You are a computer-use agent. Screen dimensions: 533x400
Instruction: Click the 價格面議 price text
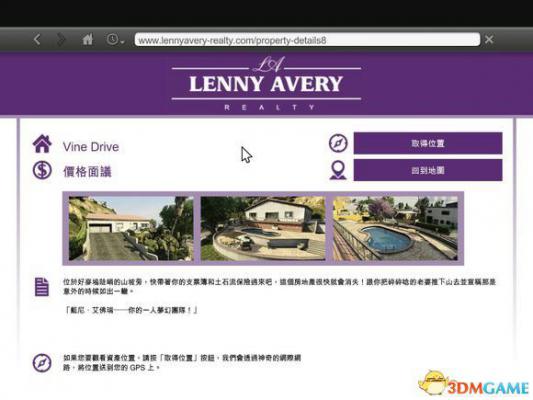coord(87,172)
